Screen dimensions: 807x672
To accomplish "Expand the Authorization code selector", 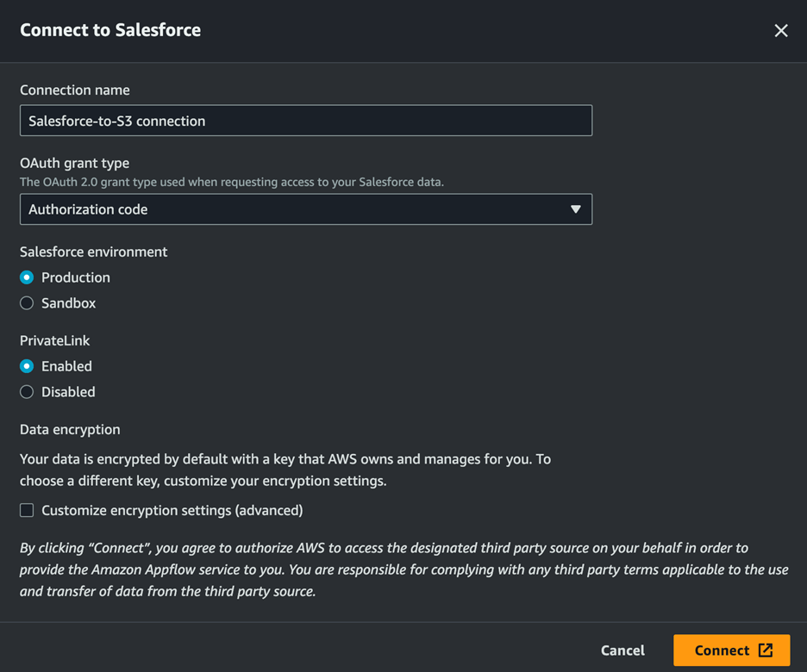I will tap(305, 208).
